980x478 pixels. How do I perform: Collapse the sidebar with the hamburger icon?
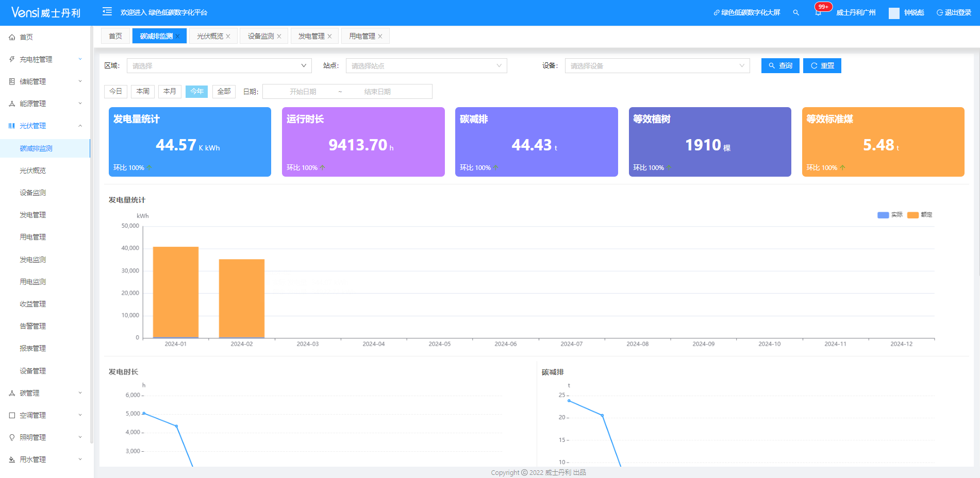coord(107,11)
